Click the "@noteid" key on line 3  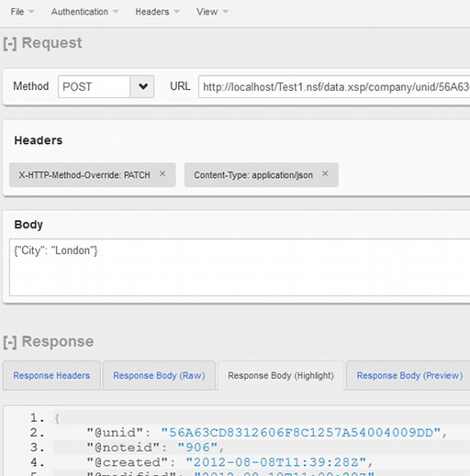pyautogui.click(x=123, y=448)
